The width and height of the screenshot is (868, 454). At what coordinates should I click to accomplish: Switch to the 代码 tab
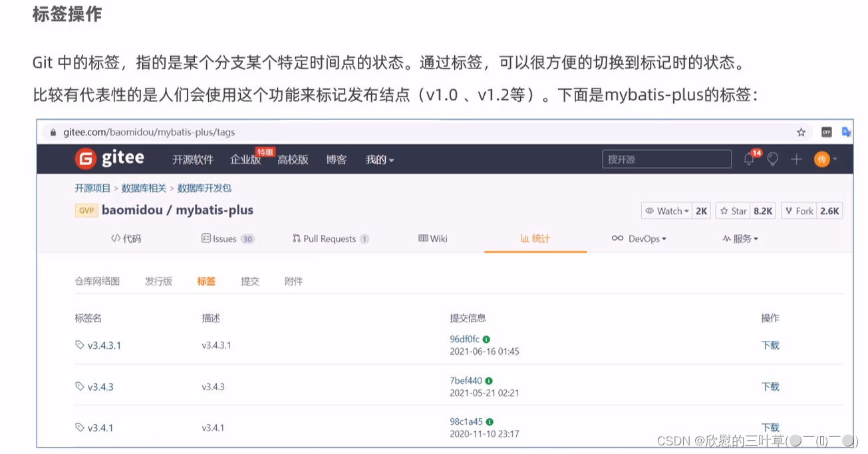pos(126,238)
